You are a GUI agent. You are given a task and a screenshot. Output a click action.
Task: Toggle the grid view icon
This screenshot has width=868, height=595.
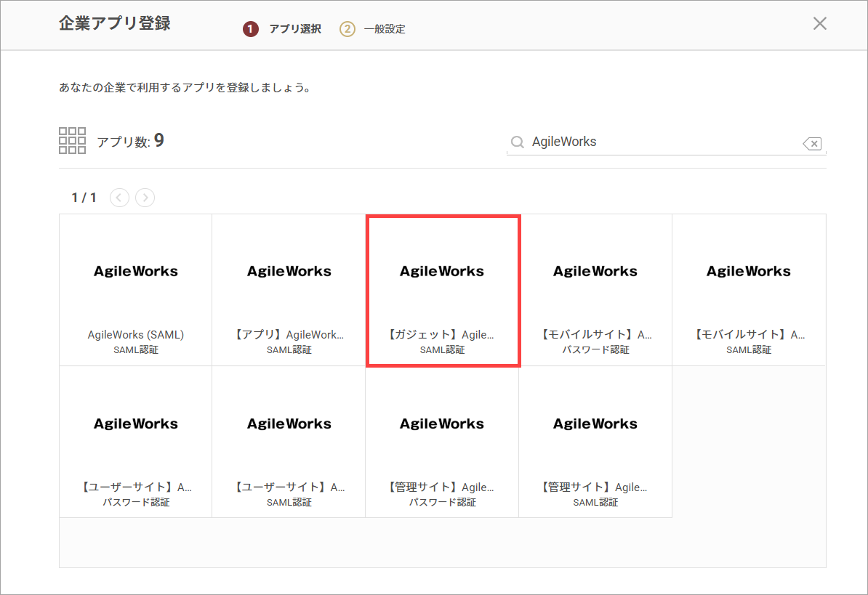[72, 140]
